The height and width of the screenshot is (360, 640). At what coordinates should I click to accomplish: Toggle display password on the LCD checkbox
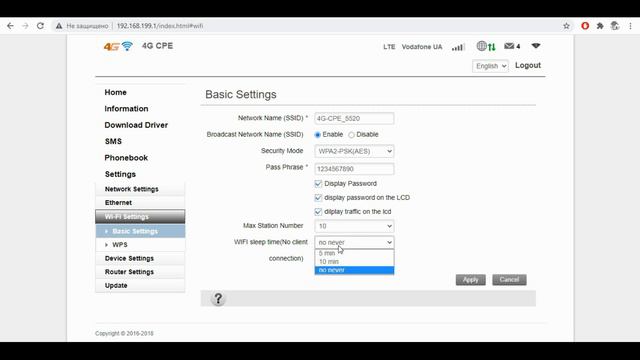point(318,198)
